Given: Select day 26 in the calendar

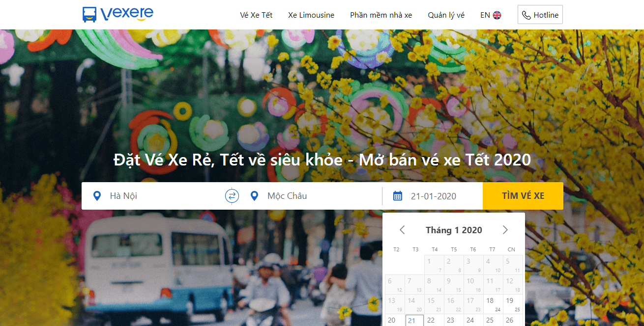Looking at the screenshot, I should pyautogui.click(x=513, y=321).
